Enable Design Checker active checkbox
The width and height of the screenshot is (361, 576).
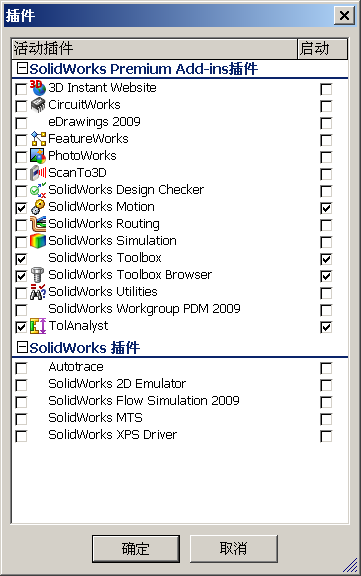(21, 191)
